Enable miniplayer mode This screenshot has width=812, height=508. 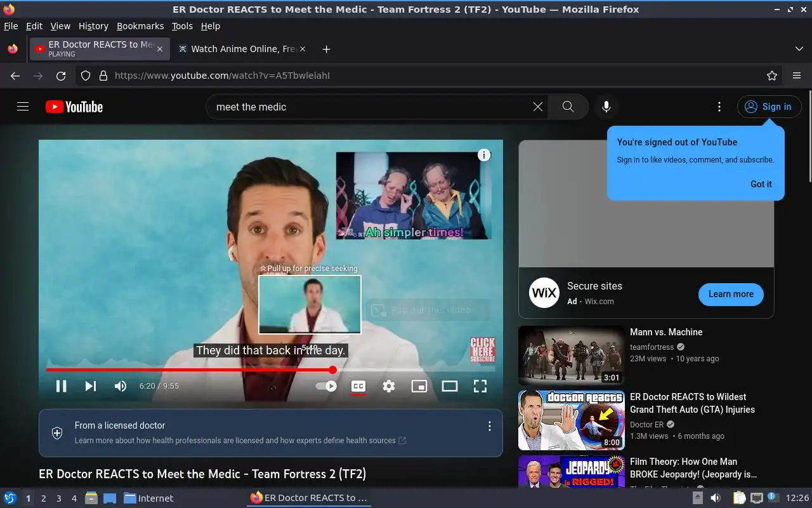419,386
